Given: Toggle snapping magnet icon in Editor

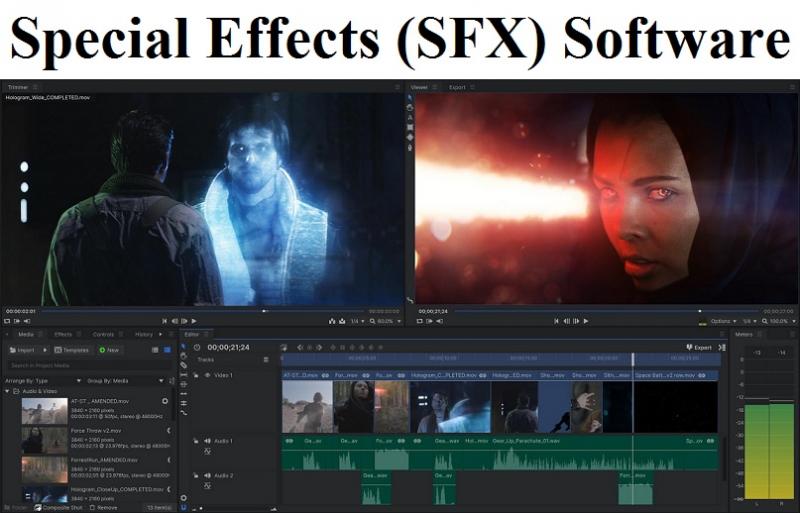Looking at the screenshot, I should coord(184,508).
